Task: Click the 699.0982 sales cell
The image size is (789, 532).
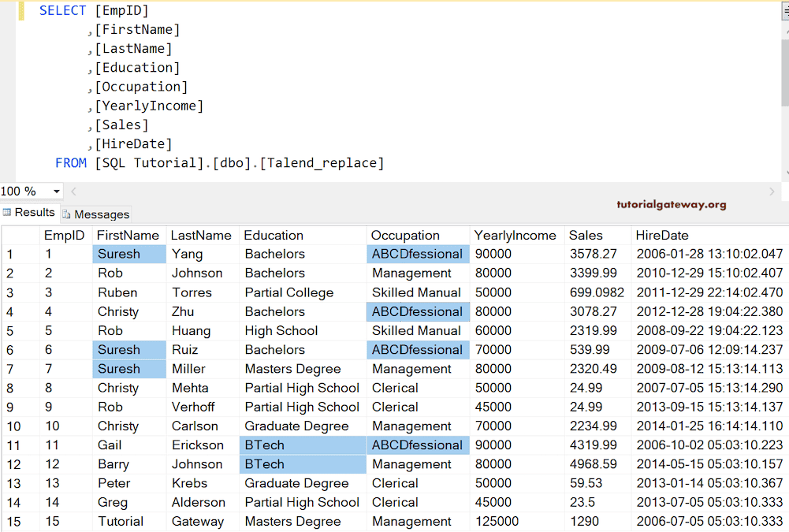Action: tap(597, 292)
